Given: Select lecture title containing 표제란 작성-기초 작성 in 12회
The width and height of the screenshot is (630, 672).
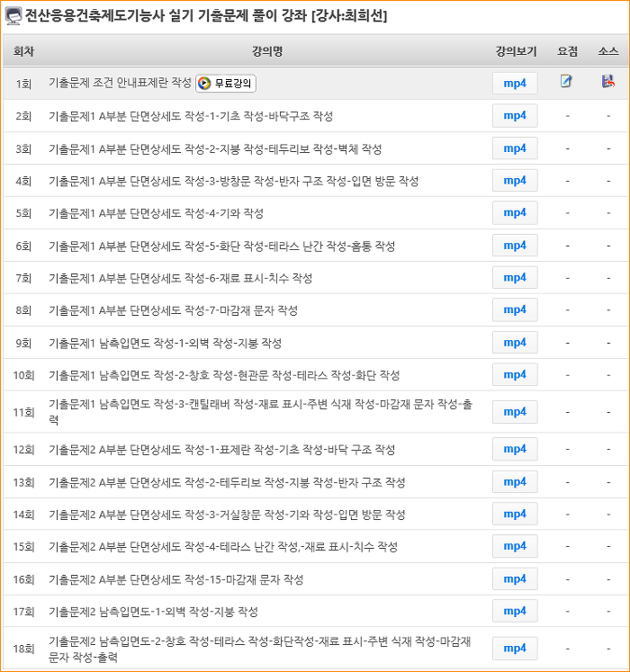Looking at the screenshot, I should coord(221,450).
